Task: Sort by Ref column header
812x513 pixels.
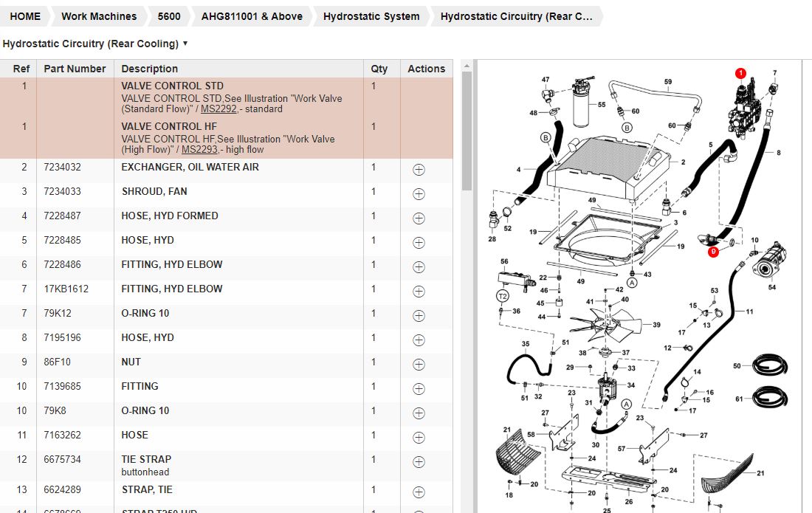Action: [x=21, y=69]
